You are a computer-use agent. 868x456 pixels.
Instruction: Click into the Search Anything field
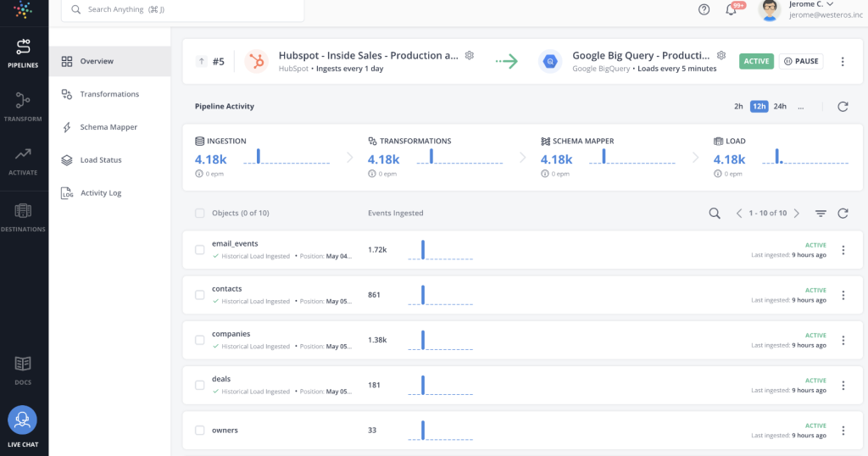(x=183, y=9)
